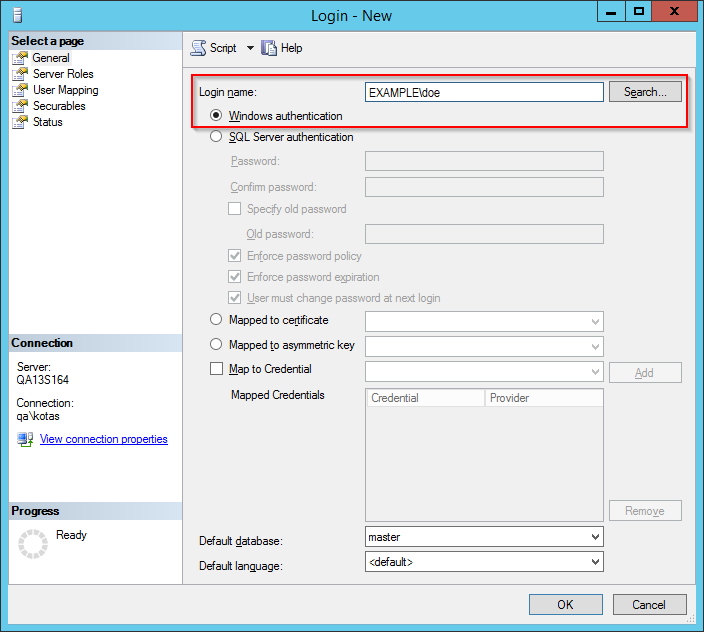This screenshot has width=704, height=632.
Task: Click the Script toolbar icon
Action: point(199,48)
